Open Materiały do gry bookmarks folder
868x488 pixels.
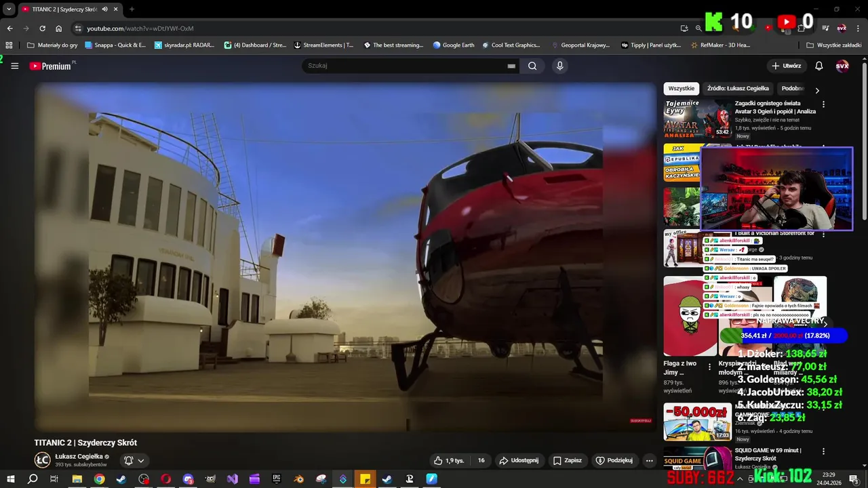(52, 45)
